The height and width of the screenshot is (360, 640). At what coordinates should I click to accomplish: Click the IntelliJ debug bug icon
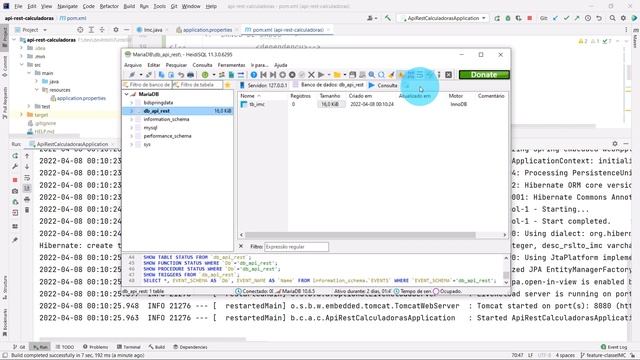(x=508, y=18)
